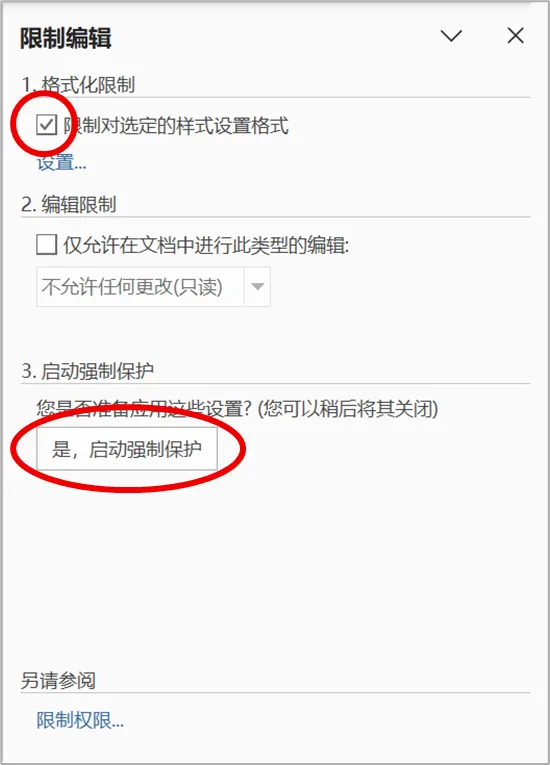
Task: Click the 另请参阅 heading
Action: (58, 680)
